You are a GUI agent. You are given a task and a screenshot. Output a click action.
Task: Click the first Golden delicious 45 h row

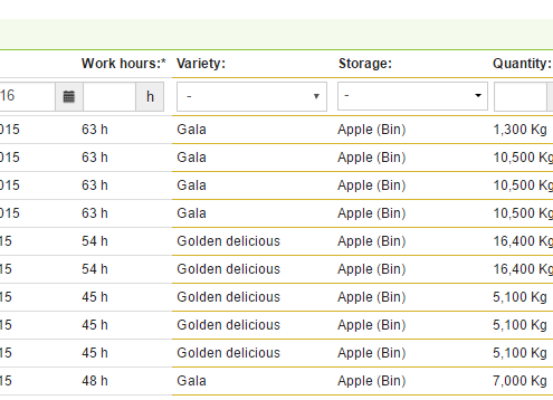276,297
